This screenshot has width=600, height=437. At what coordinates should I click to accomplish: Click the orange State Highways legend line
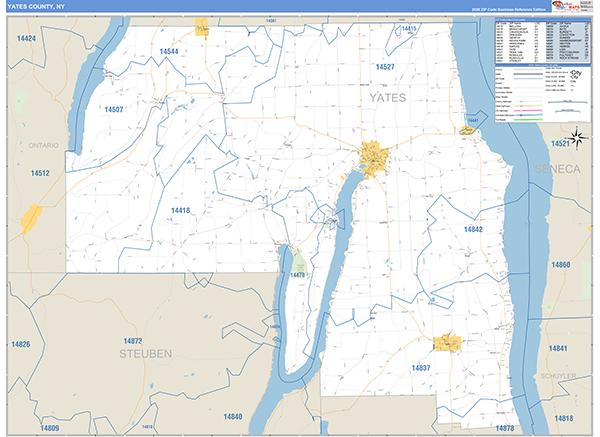tap(528, 106)
